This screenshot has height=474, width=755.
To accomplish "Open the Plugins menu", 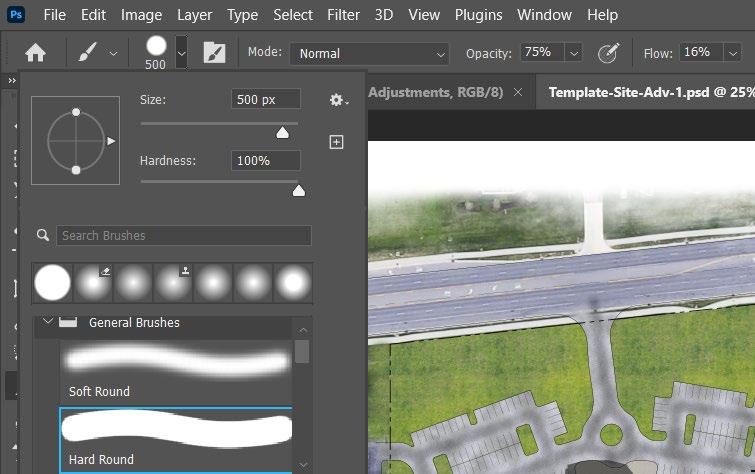I will [479, 15].
